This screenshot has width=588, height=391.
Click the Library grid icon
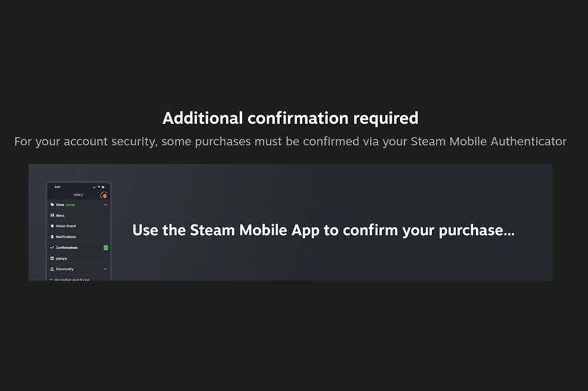pyautogui.click(x=52, y=258)
